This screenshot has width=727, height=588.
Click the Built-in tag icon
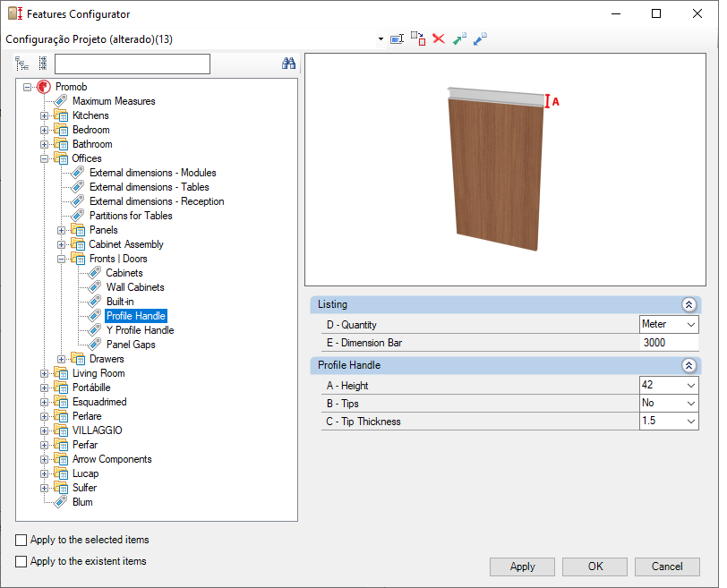(x=95, y=302)
